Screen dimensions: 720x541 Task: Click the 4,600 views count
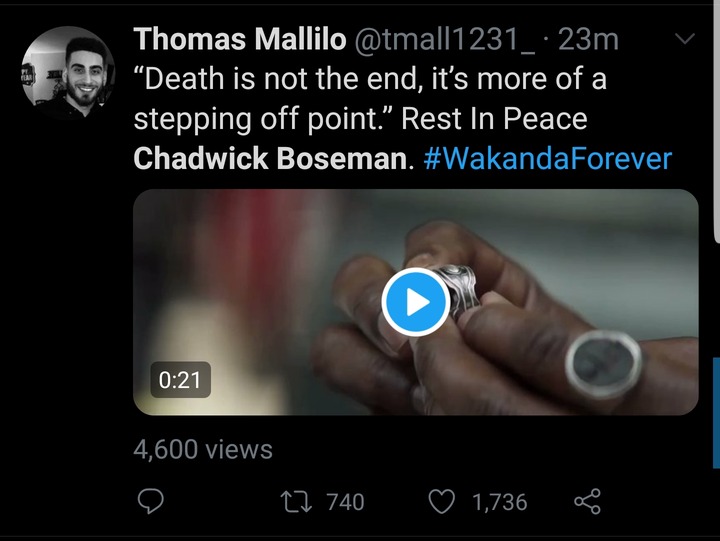[x=202, y=449]
